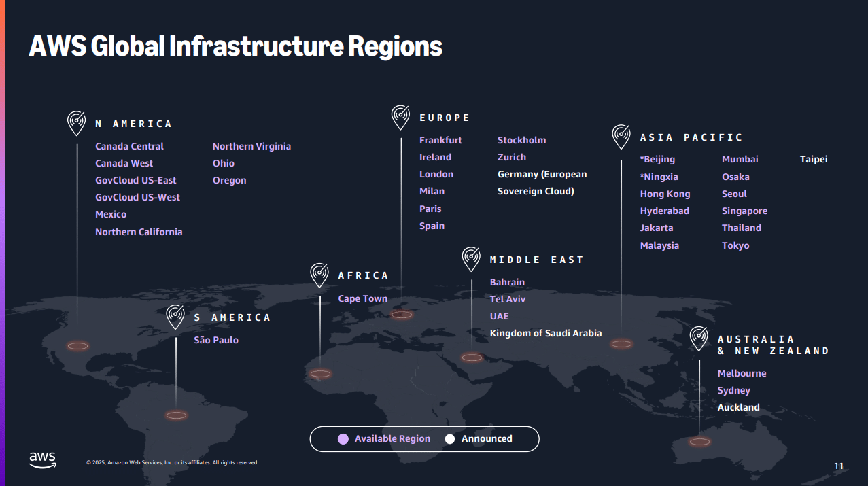The height and width of the screenshot is (486, 868).
Task: Click Spain region
Action: coord(432,226)
